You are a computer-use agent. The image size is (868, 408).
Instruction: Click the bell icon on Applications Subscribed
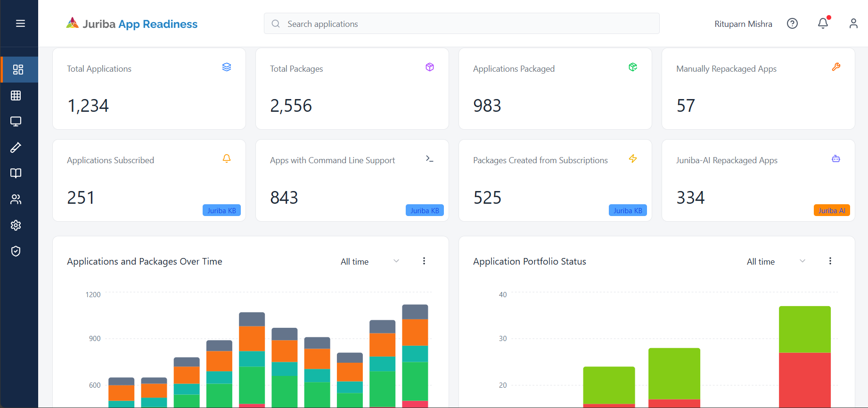coord(227,158)
